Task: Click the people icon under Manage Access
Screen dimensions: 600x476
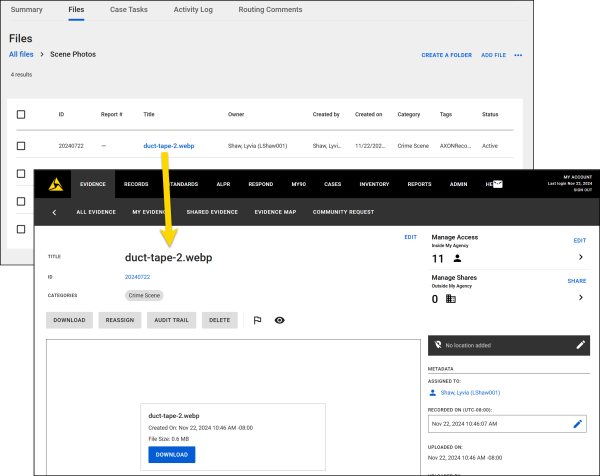Action: 457,257
